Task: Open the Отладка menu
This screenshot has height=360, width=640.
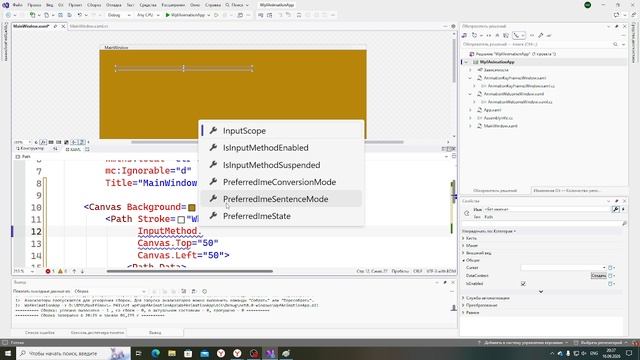Action: point(113,5)
